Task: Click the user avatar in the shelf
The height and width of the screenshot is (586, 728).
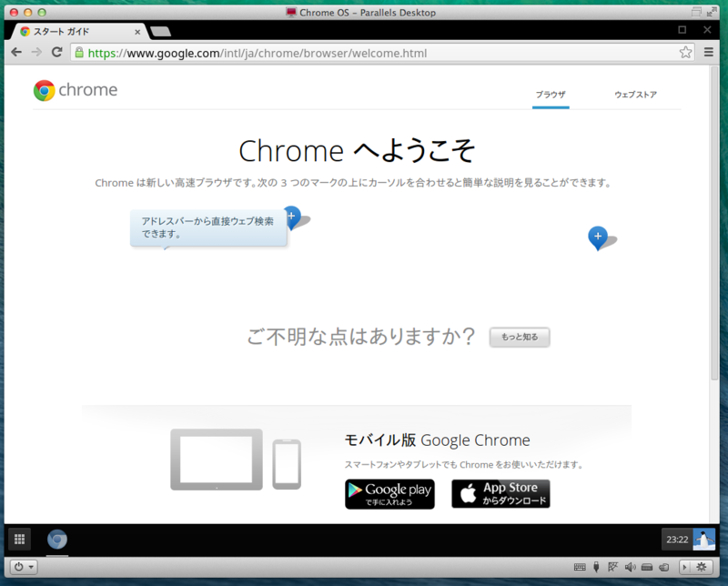Action: [x=703, y=540]
